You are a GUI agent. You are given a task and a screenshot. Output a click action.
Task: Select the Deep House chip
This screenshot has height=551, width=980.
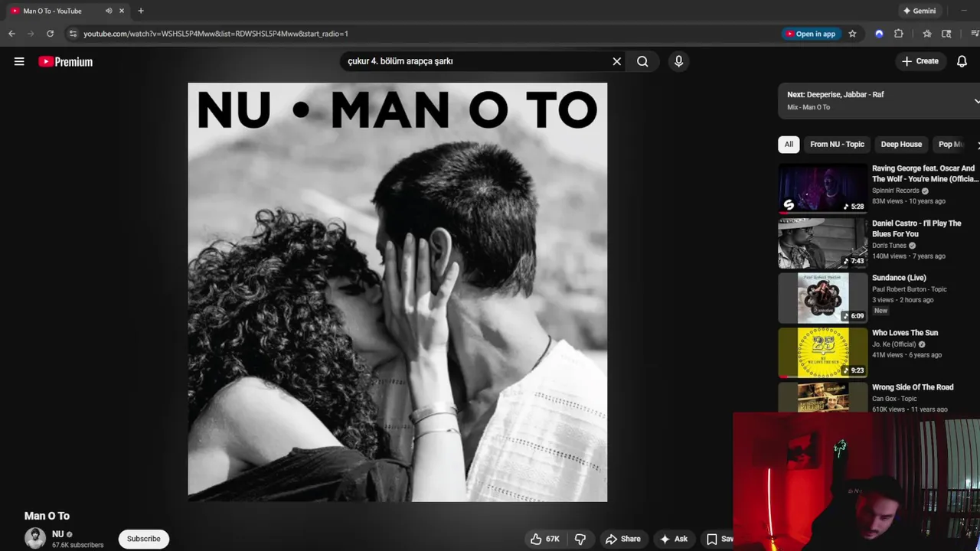click(x=901, y=144)
